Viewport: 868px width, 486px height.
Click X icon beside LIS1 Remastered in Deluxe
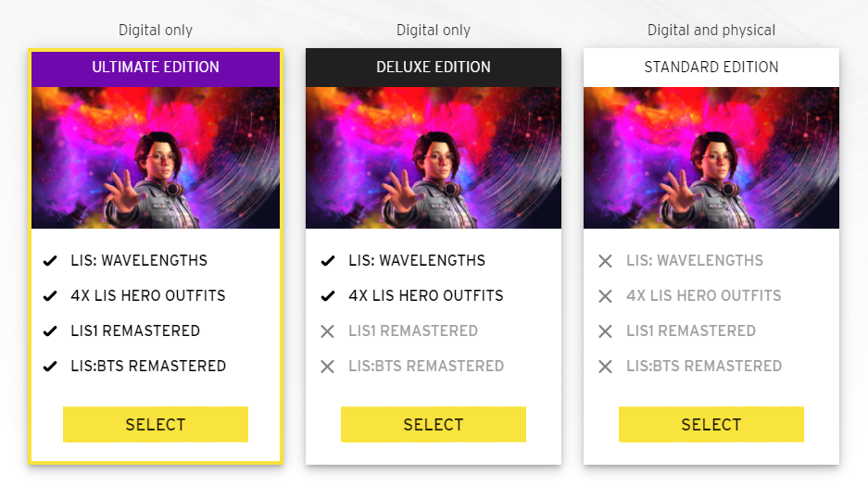(x=327, y=331)
